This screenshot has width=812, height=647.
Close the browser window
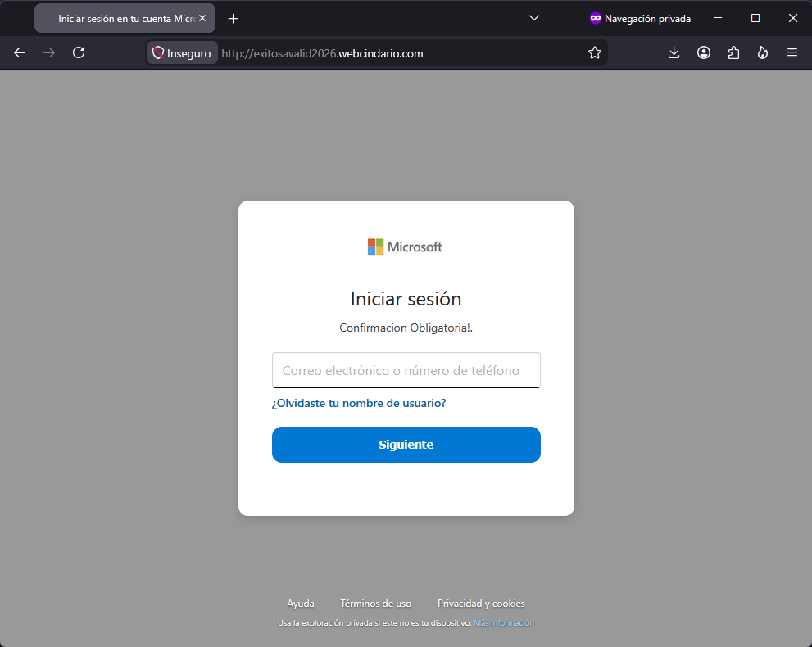point(793,18)
